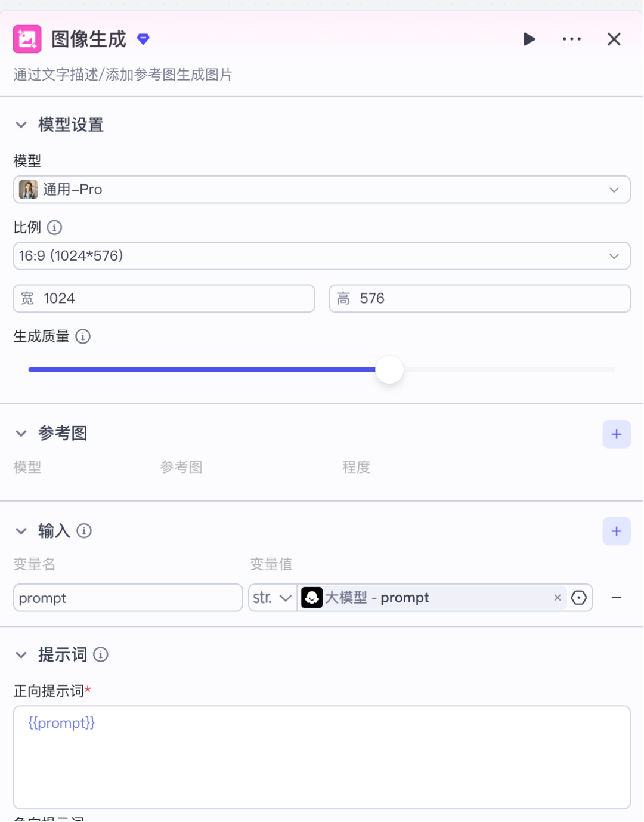Image resolution: width=644 pixels, height=822 pixels.
Task: Run the 图像生成 node with play icon
Action: 529,39
